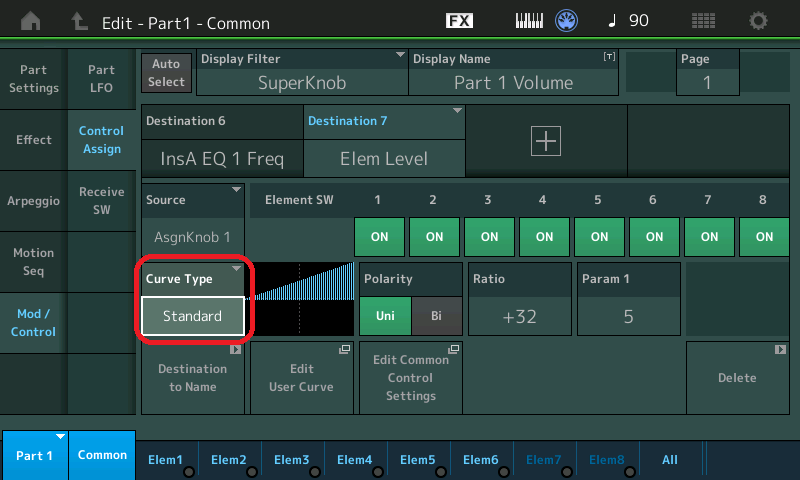Switch to the Part LFO tab

coord(101,79)
